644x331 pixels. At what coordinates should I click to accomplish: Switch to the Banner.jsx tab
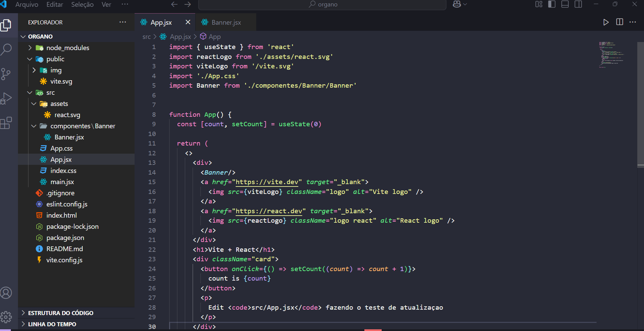click(x=226, y=22)
